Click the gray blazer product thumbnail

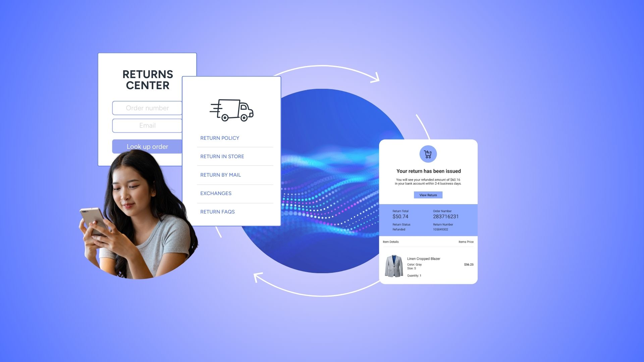394,266
